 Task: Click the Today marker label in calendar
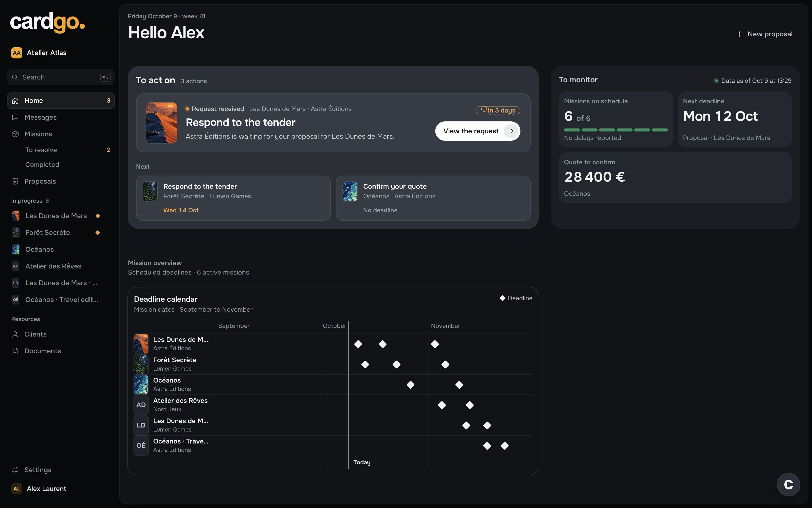point(362,462)
